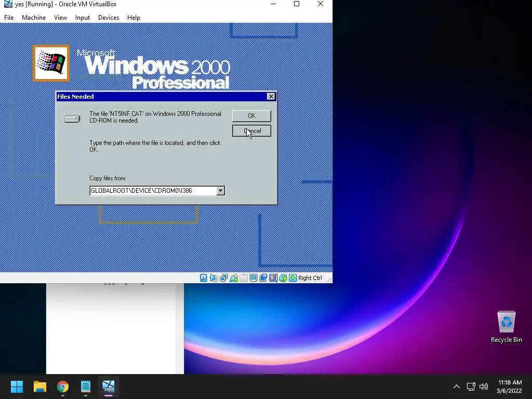Open the Notepad taskbar icon

click(x=86, y=387)
